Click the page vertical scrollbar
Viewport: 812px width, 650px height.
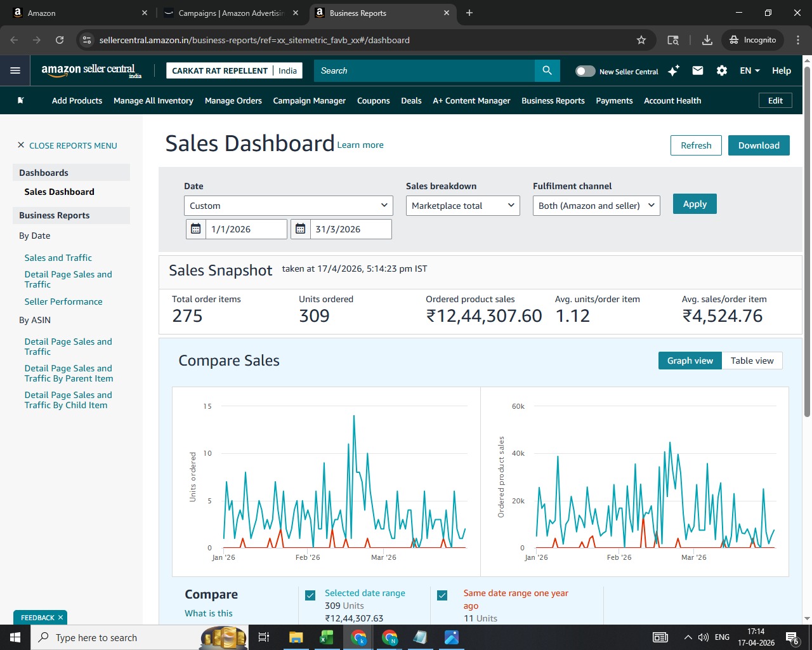click(x=807, y=239)
